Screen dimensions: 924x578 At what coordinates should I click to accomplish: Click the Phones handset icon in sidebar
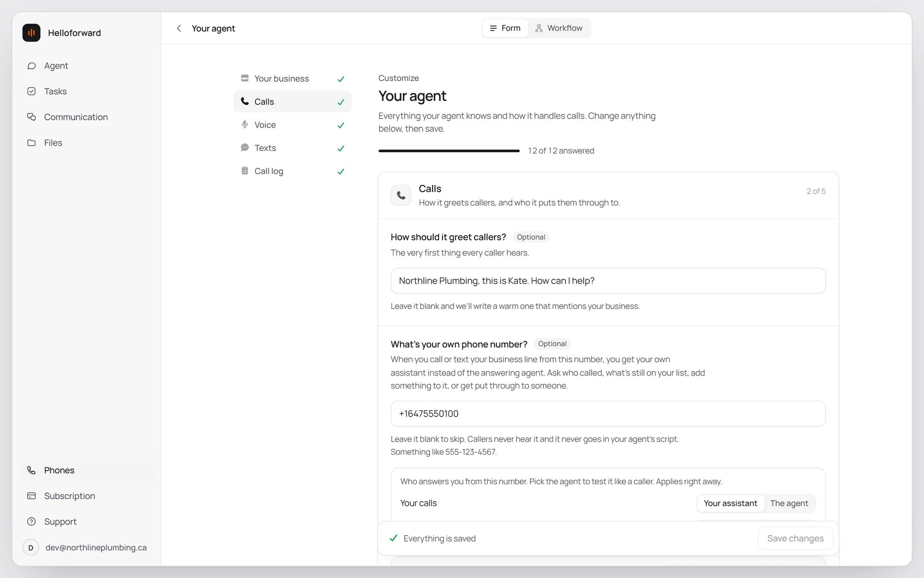[x=31, y=470]
